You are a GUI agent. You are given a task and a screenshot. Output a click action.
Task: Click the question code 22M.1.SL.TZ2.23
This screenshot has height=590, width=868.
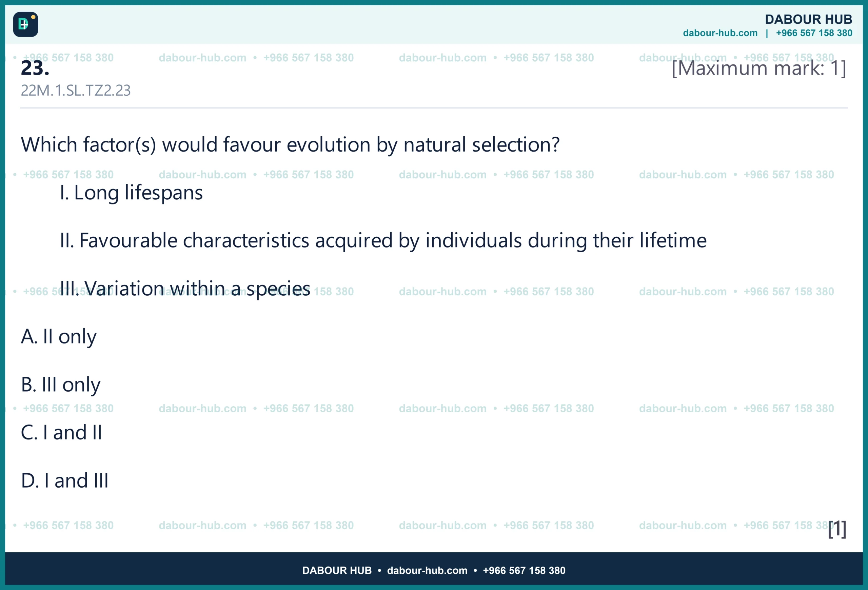click(76, 91)
